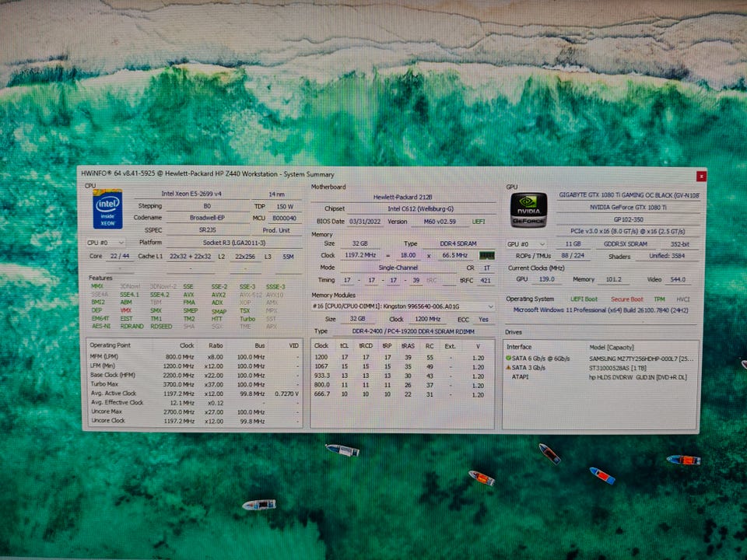Open the GPU #0 selector dropdown

[525, 244]
